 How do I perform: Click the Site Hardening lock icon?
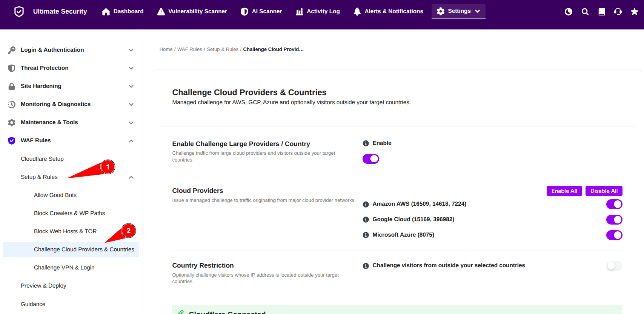click(12, 86)
